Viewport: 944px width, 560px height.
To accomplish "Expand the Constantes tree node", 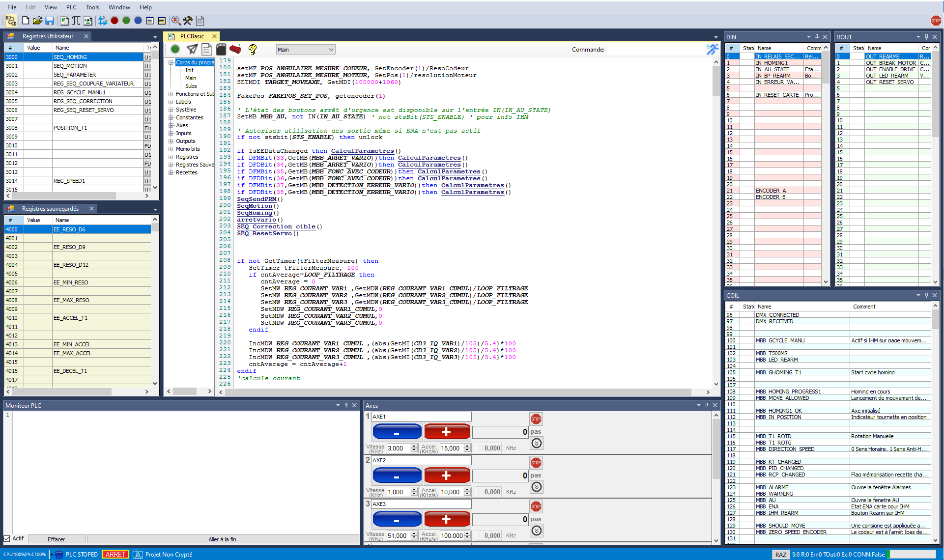I will coord(171,117).
